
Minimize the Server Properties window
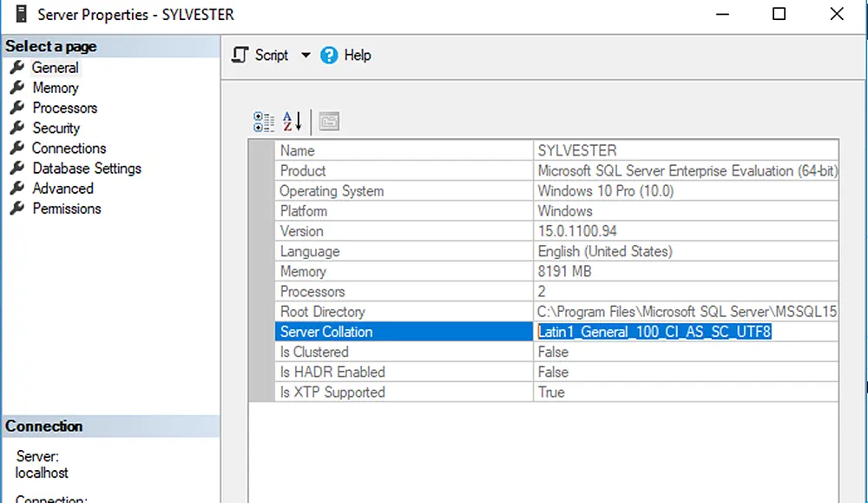722,14
